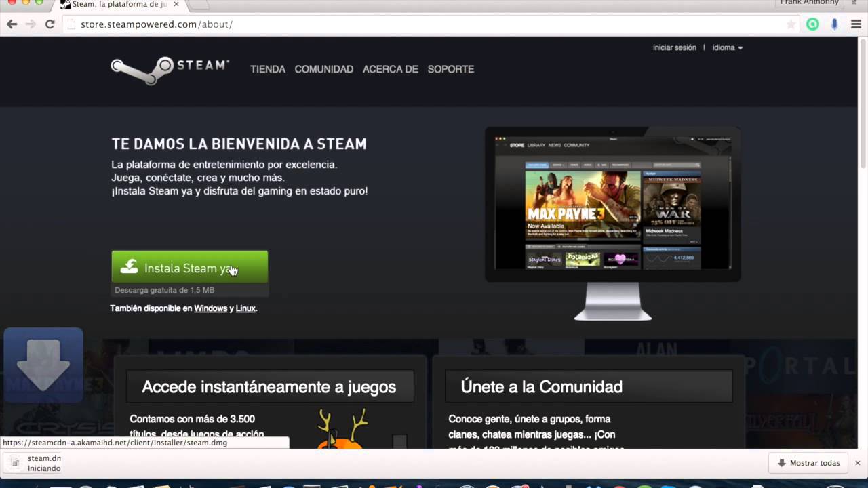Click the page document icon in address bar
Screen dimensions: 868x488
[71, 24]
